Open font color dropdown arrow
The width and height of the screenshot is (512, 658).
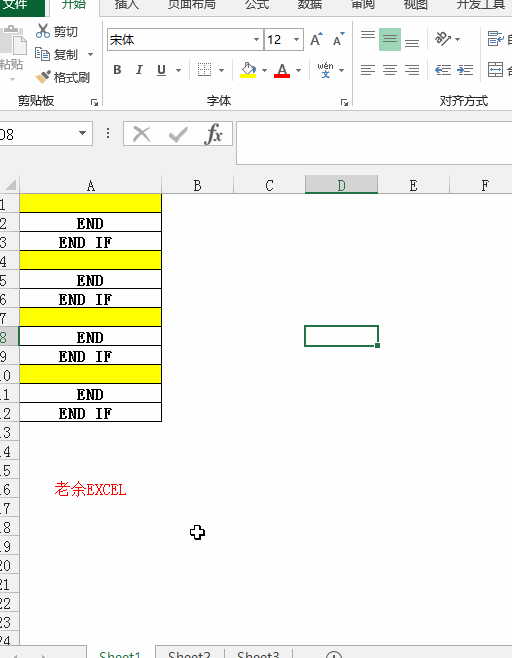pyautogui.click(x=298, y=70)
